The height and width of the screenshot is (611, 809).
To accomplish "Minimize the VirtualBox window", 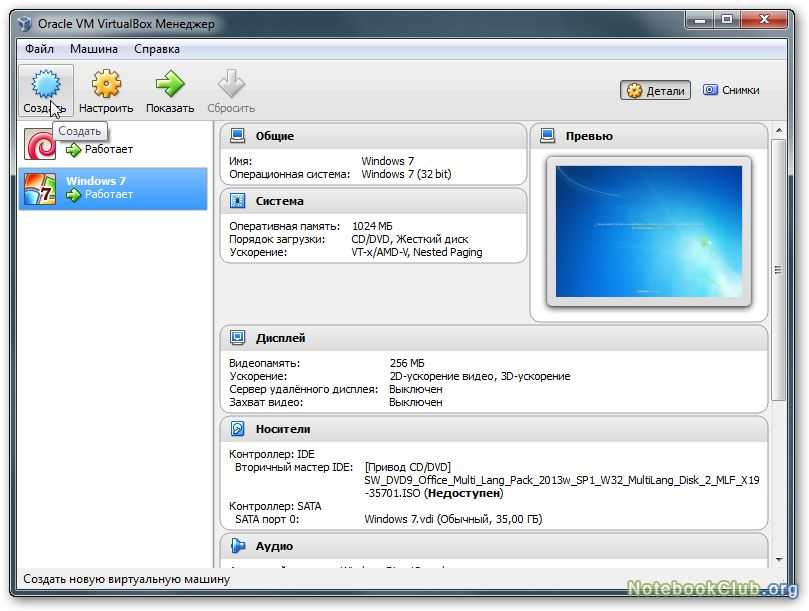I will [700, 20].
